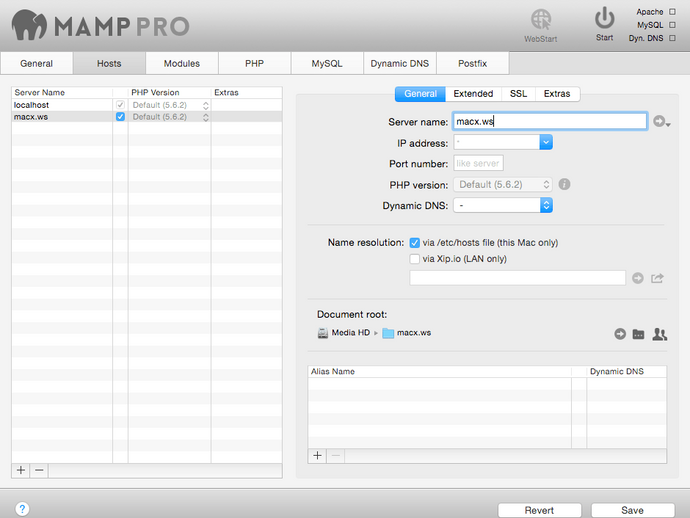Toggle the localhost row checkbox
690x518 pixels.
click(x=120, y=105)
